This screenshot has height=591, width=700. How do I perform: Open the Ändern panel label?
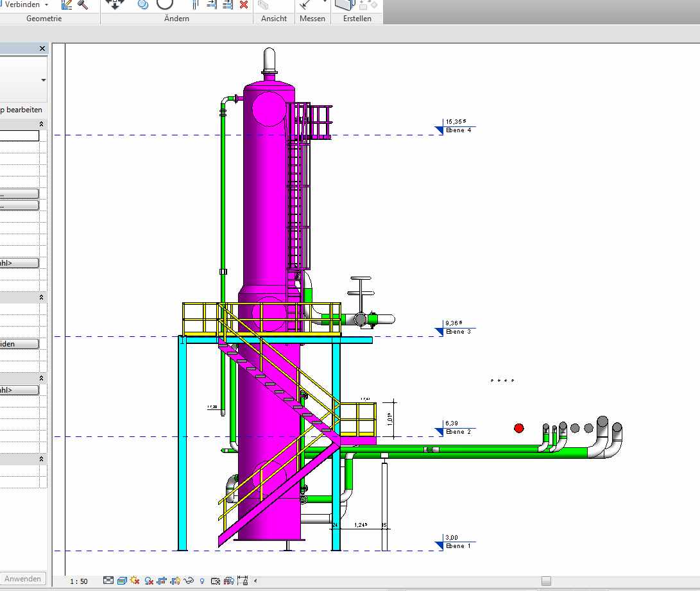(x=177, y=19)
